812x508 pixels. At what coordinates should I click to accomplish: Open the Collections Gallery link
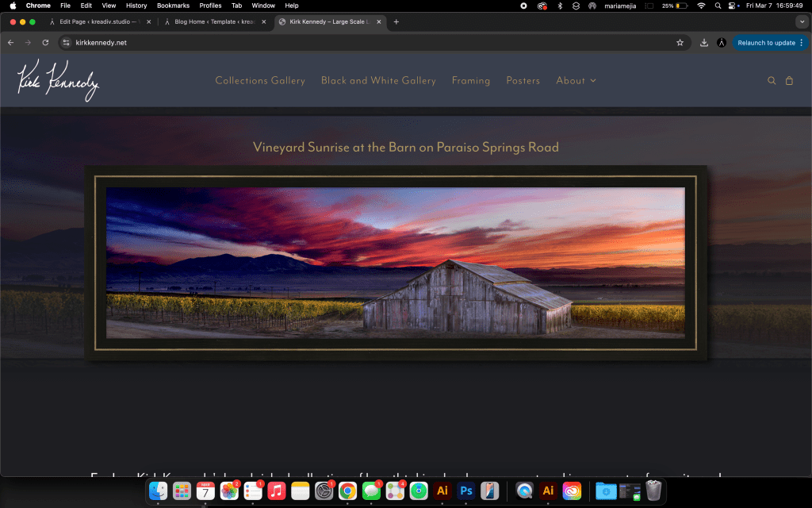click(260, 81)
